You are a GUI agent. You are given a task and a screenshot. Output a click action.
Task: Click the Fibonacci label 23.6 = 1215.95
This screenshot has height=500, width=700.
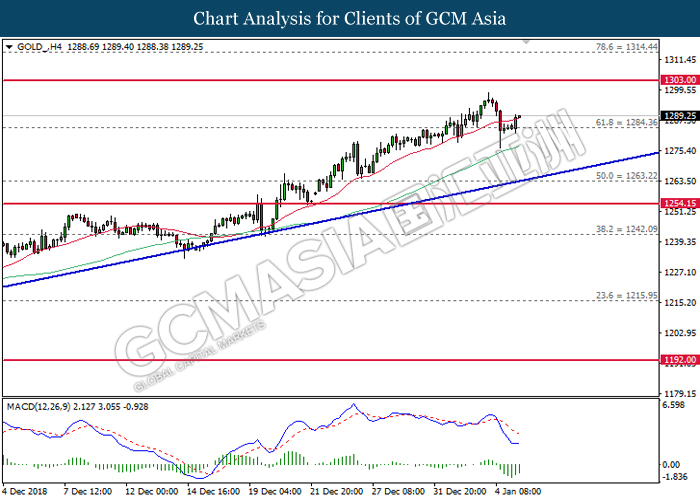click(x=627, y=296)
